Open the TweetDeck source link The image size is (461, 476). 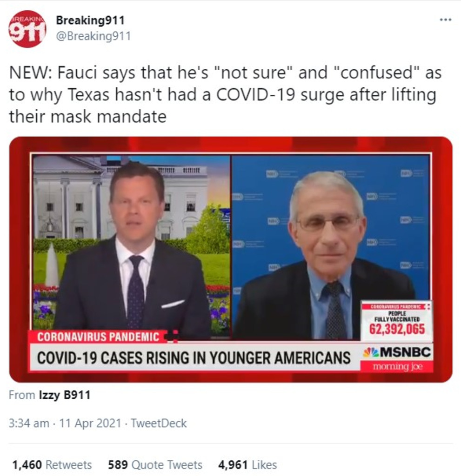159,423
